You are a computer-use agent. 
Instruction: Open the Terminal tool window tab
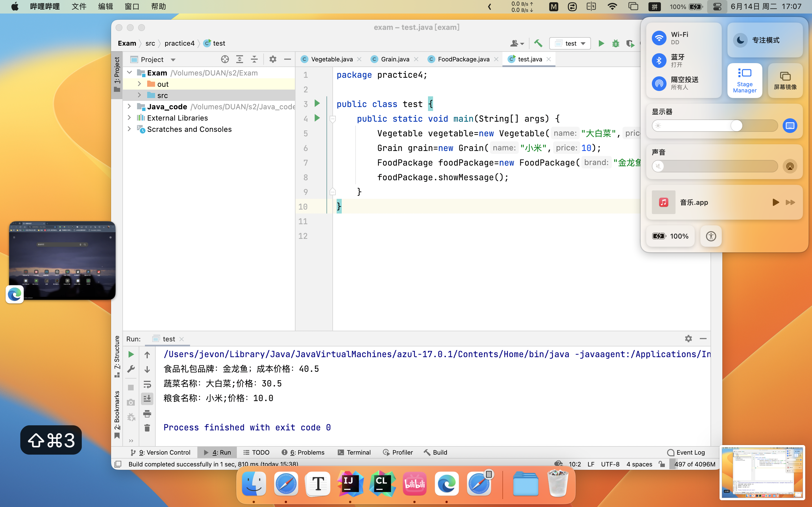click(354, 452)
